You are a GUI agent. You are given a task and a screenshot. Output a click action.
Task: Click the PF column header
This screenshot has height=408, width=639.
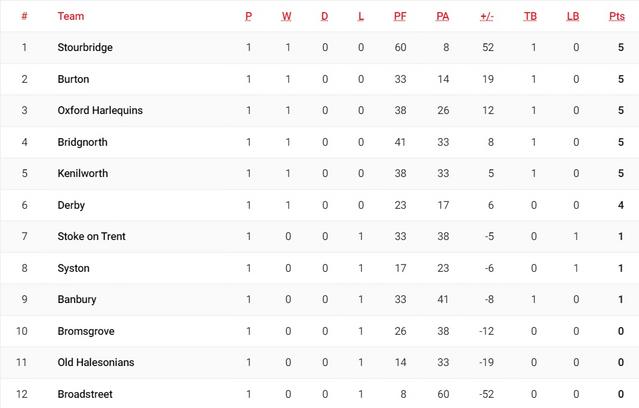pos(400,16)
